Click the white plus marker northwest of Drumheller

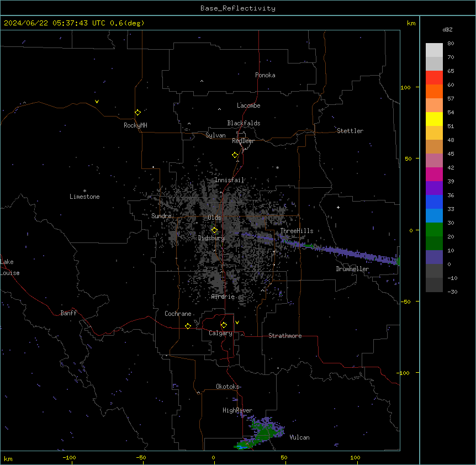(338, 207)
